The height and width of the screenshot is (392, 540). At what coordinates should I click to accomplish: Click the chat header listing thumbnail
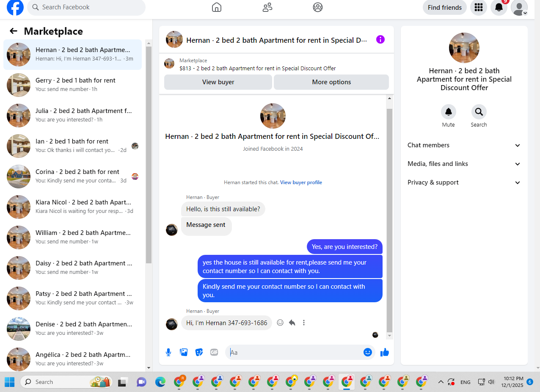174,39
